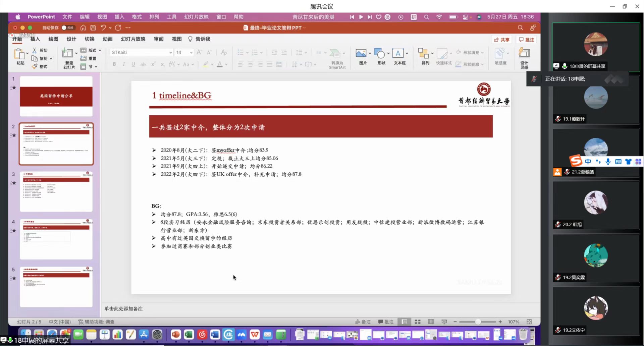Open the 插入 ribbon tab
The width and height of the screenshot is (644, 346).
[35, 39]
